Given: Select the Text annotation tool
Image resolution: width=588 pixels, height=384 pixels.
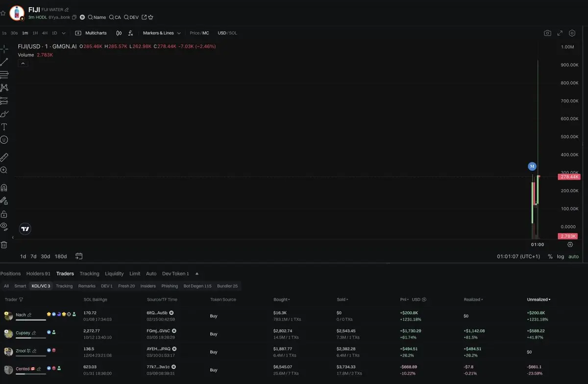Looking at the screenshot, I should [x=4, y=127].
